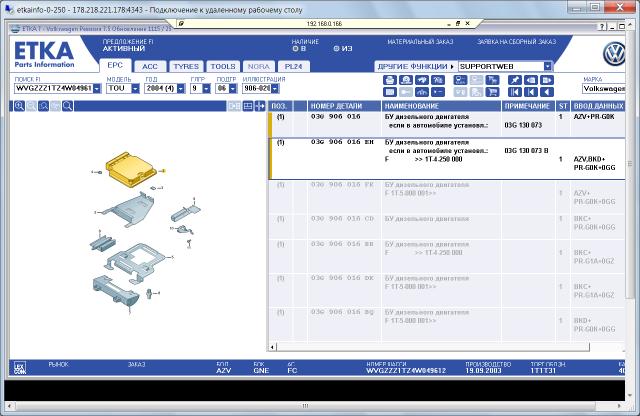Click note value 03G 130 073 B
Viewport: 640px width, 416px height.
(526, 151)
